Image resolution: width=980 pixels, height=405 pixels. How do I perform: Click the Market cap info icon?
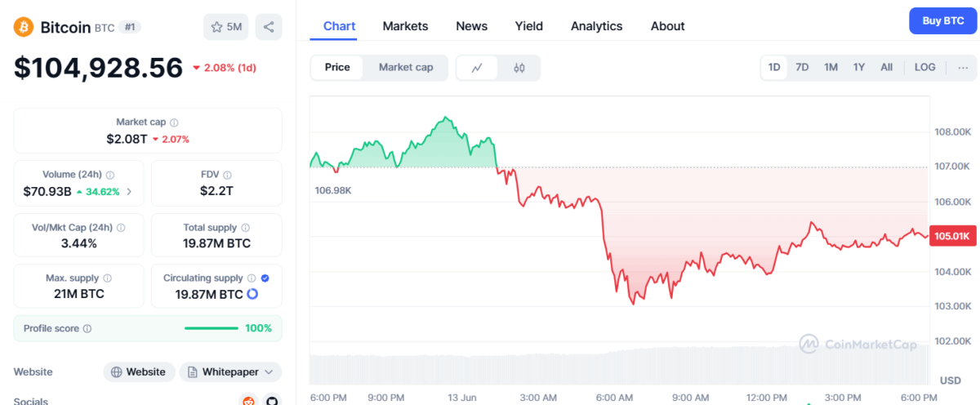click(174, 122)
